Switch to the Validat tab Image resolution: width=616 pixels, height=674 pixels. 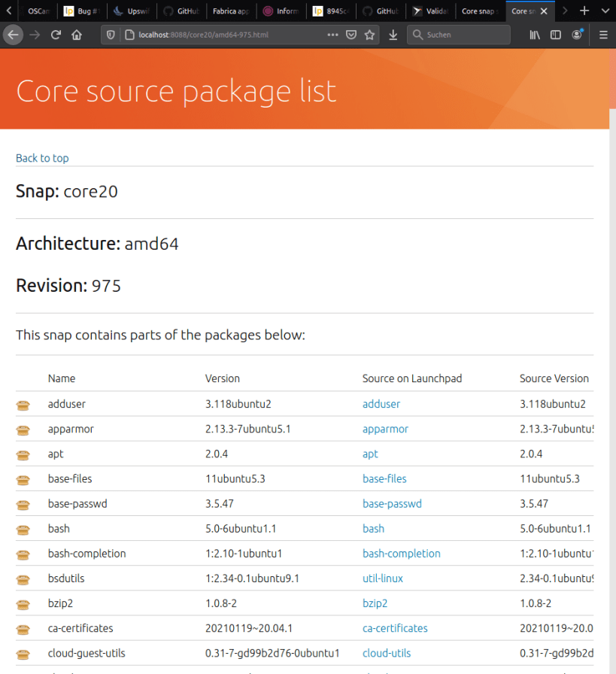tap(429, 11)
